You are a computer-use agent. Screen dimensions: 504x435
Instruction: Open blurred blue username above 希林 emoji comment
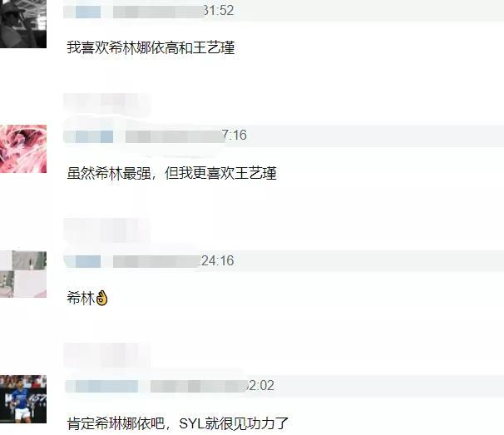[x=82, y=262]
